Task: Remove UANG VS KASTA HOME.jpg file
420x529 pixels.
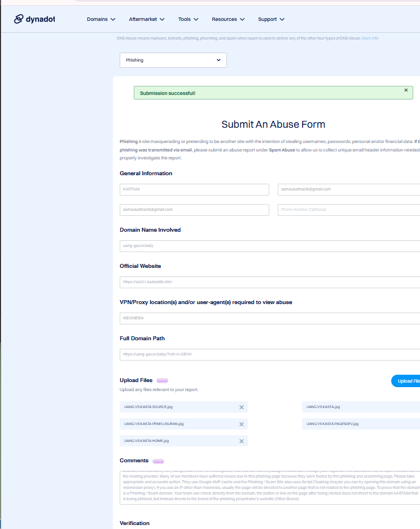Action: coord(242,441)
